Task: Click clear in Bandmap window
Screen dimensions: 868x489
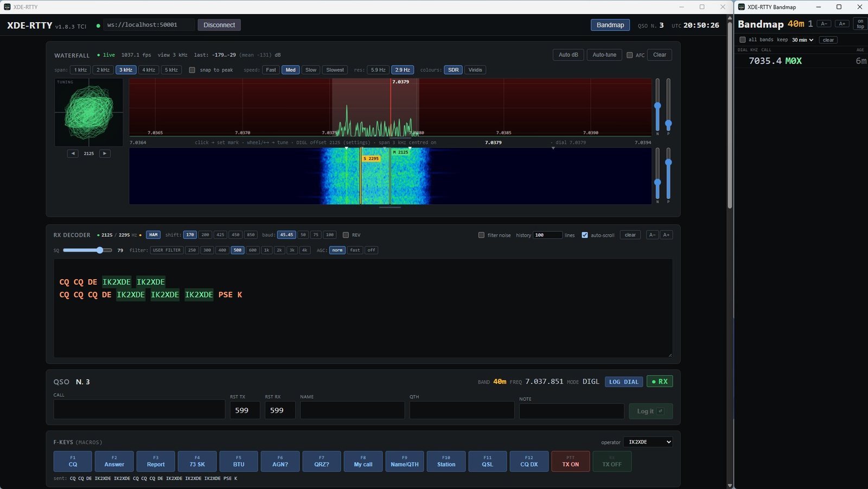Action: click(828, 40)
